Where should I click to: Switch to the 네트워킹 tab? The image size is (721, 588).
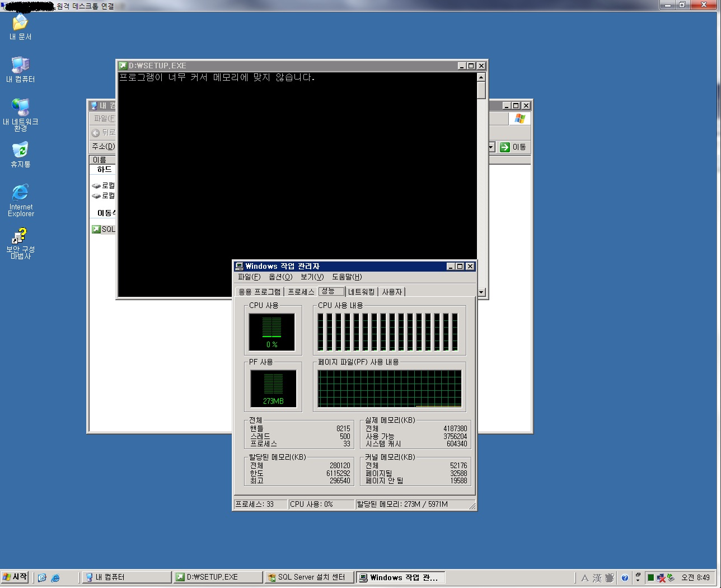point(362,292)
